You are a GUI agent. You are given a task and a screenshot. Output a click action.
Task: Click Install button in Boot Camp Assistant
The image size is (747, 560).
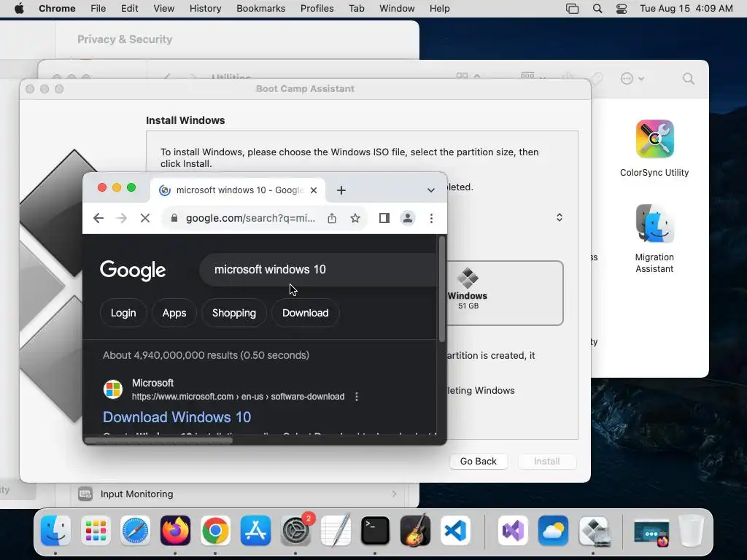click(x=547, y=462)
